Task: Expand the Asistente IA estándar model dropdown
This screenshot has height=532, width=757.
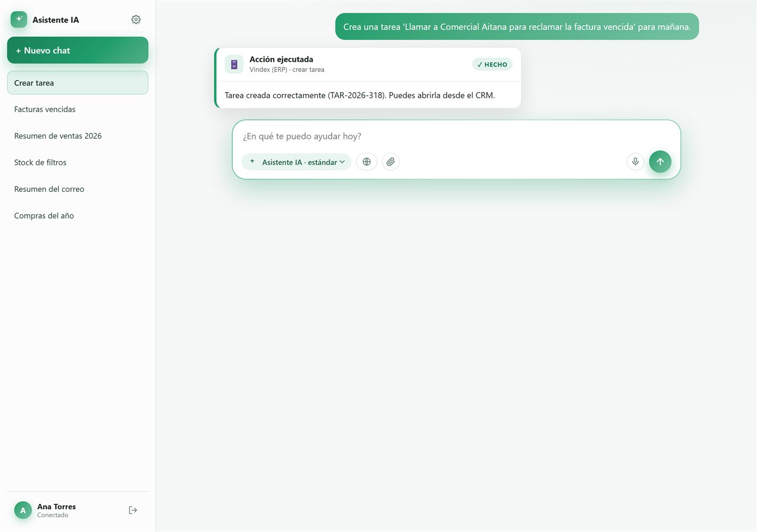Action: point(296,162)
